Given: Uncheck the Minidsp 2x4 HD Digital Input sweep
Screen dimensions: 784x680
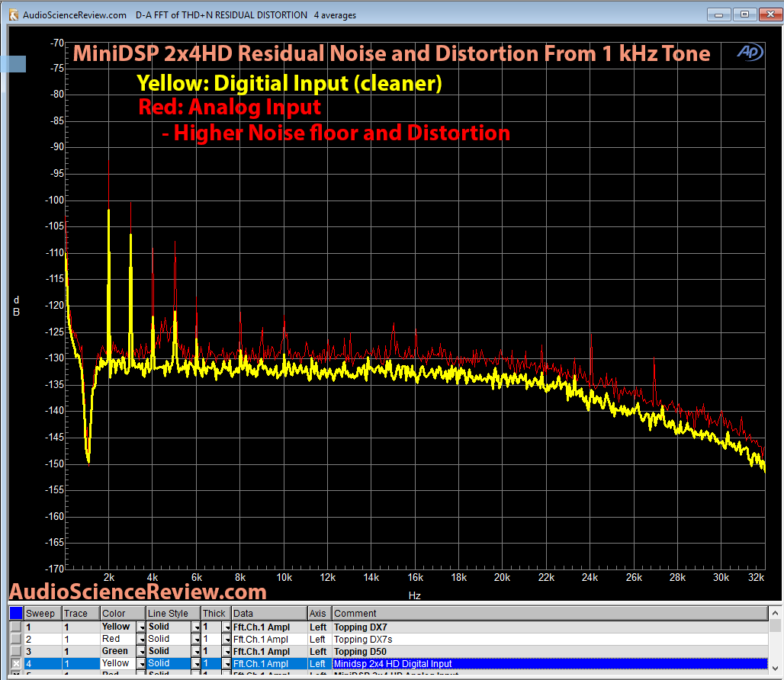Looking at the screenshot, I should [16, 663].
